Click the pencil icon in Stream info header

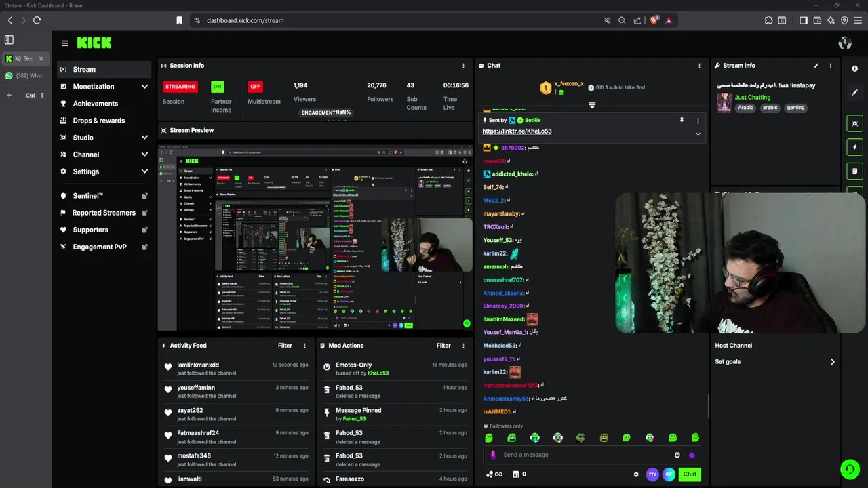pyautogui.click(x=816, y=66)
